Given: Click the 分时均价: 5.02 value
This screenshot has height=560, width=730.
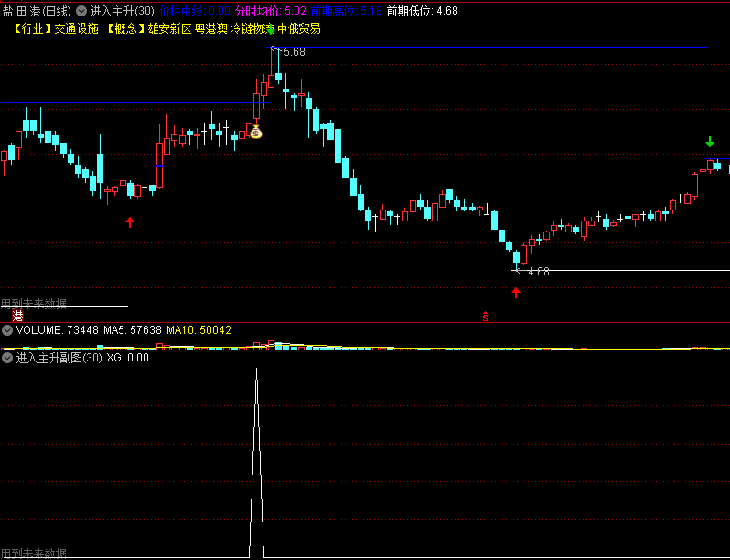Looking at the screenshot, I should point(271,11).
